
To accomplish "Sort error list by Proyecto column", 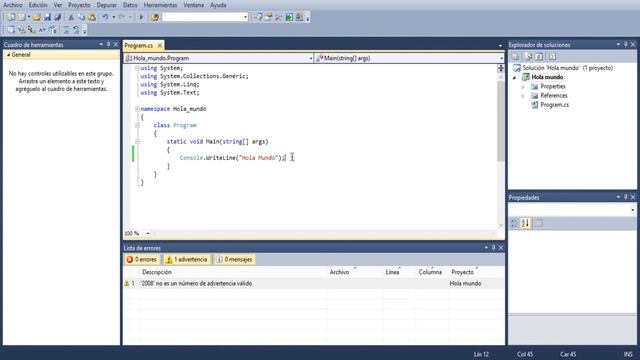I will [x=462, y=272].
